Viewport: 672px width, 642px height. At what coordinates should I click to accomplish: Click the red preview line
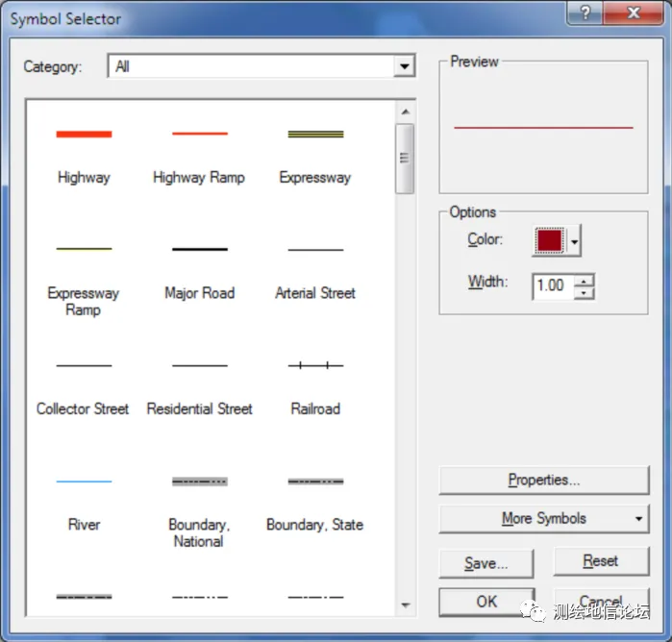543,128
